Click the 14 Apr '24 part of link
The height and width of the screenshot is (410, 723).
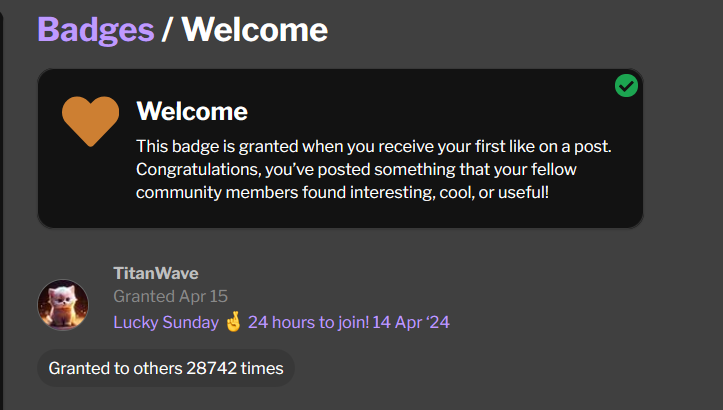point(411,322)
